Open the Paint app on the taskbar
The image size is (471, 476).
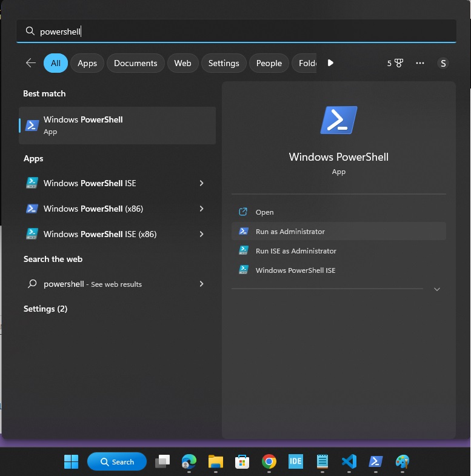pos(403,461)
